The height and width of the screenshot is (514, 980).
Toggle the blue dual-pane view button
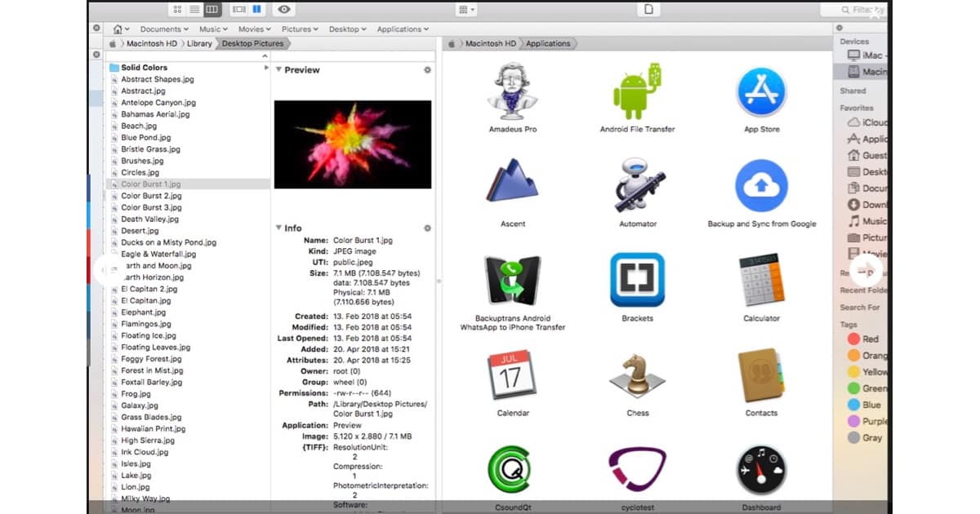pyautogui.click(x=256, y=10)
